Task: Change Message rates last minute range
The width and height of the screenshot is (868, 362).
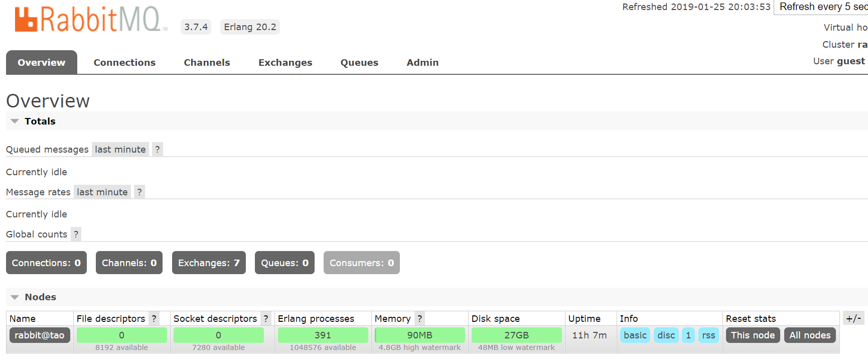Action: pyautogui.click(x=102, y=192)
